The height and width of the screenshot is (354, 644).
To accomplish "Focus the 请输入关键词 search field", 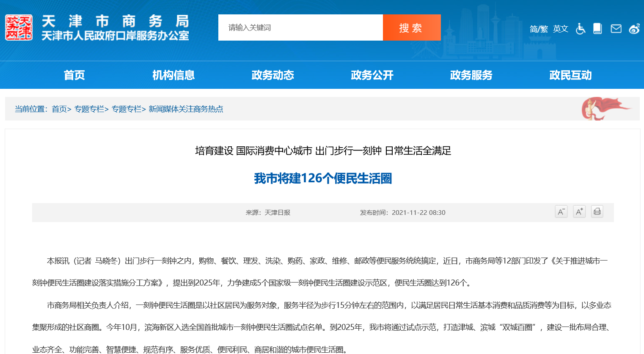I will pos(300,28).
